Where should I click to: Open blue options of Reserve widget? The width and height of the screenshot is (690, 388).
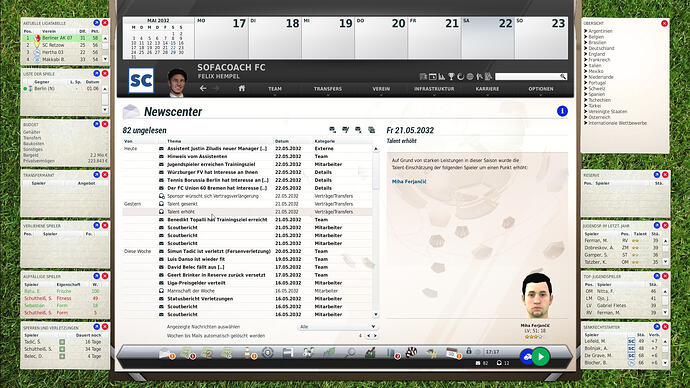point(657,175)
